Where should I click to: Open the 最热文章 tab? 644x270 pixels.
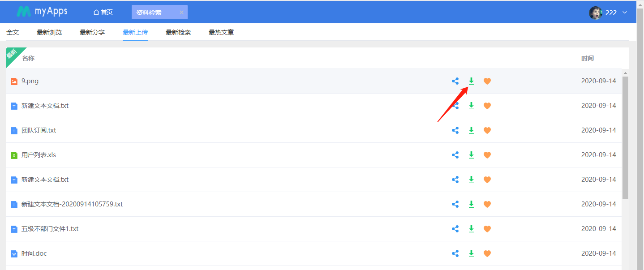tap(221, 32)
